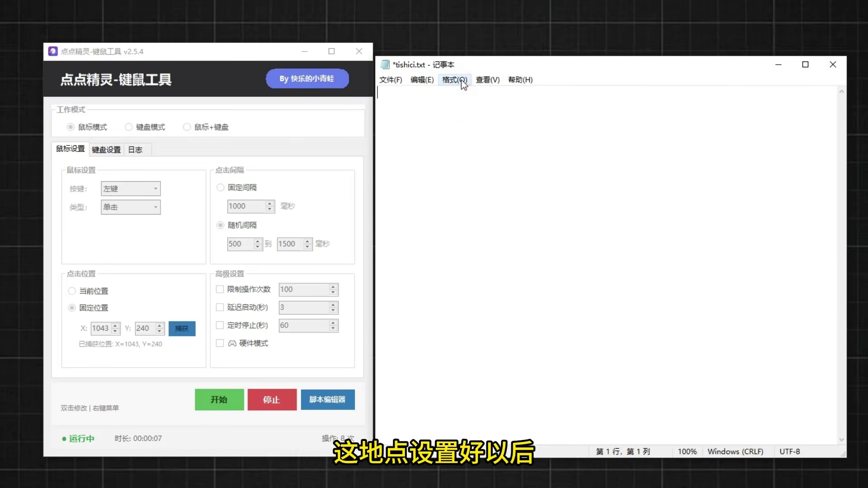The image size is (868, 488).
Task: Increase operation limit count spinner
Action: pyautogui.click(x=333, y=286)
